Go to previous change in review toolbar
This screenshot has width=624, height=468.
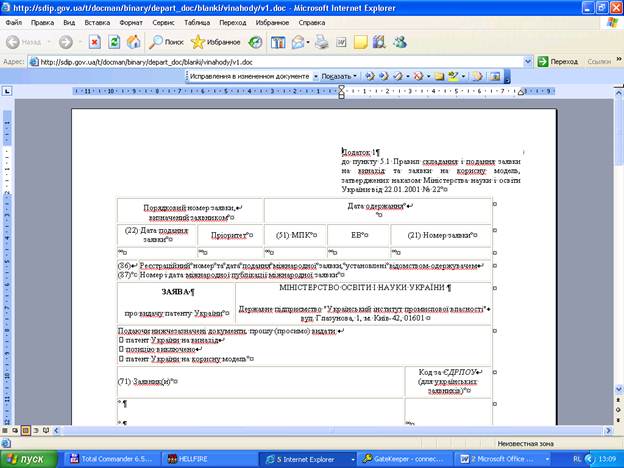coord(370,76)
